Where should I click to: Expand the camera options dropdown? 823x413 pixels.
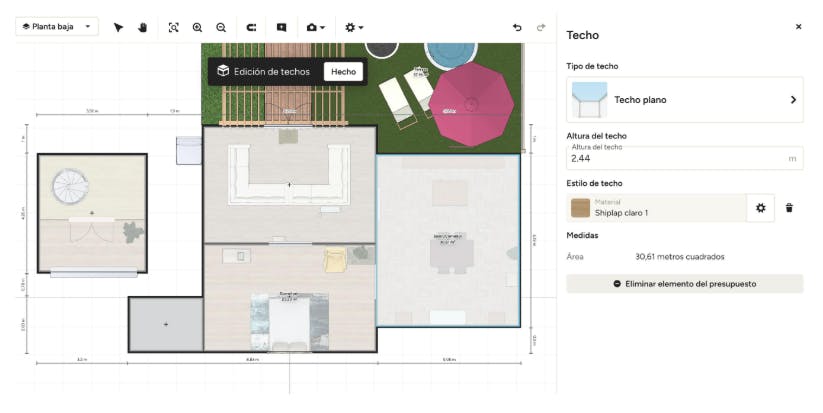pyautogui.click(x=315, y=27)
